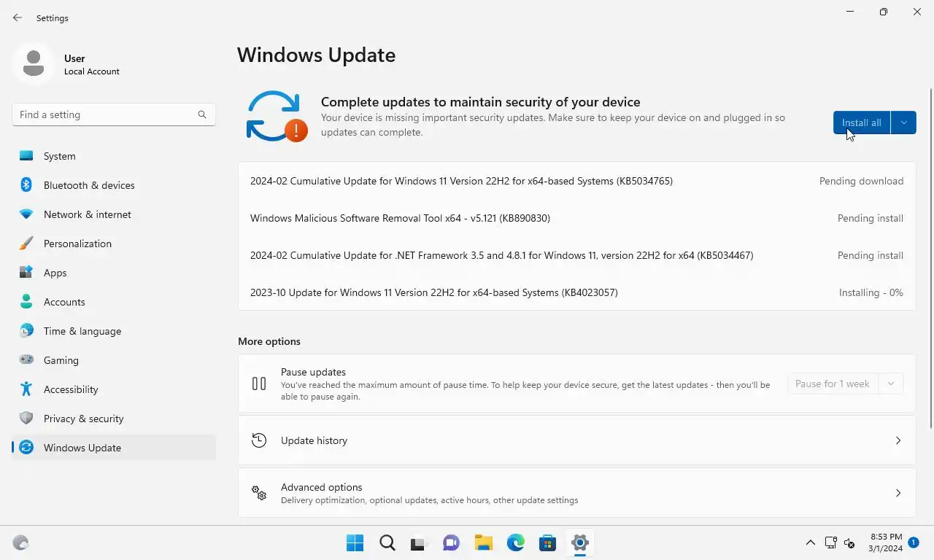Open Accessibility settings
Viewport: 934px width, 560px height.
coord(114,389)
